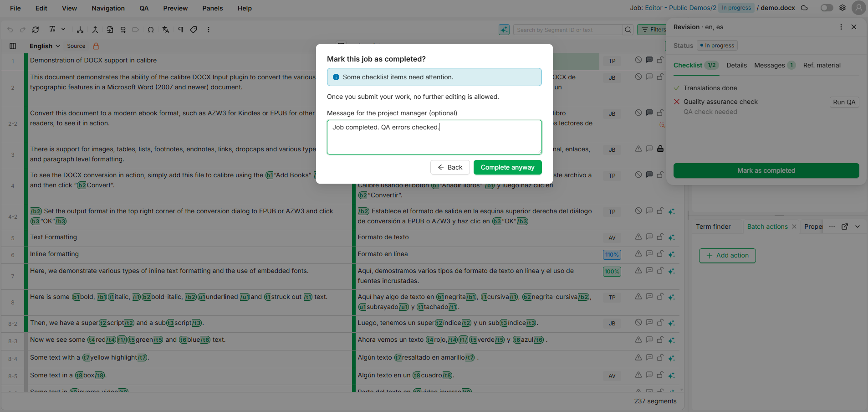The height and width of the screenshot is (412, 868).
Task: Click the merge segments icon
Action: pyautogui.click(x=95, y=30)
